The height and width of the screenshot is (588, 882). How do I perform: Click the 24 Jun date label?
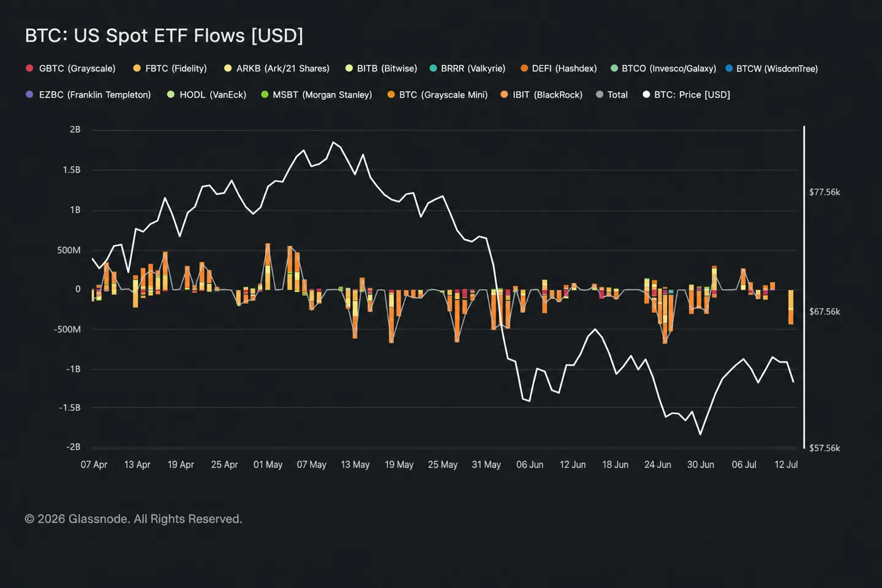(x=658, y=465)
